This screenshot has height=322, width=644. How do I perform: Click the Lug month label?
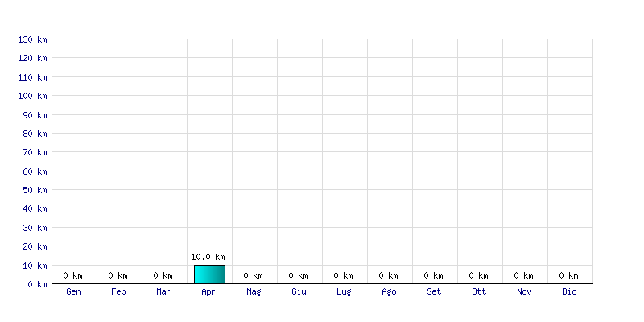(x=344, y=292)
